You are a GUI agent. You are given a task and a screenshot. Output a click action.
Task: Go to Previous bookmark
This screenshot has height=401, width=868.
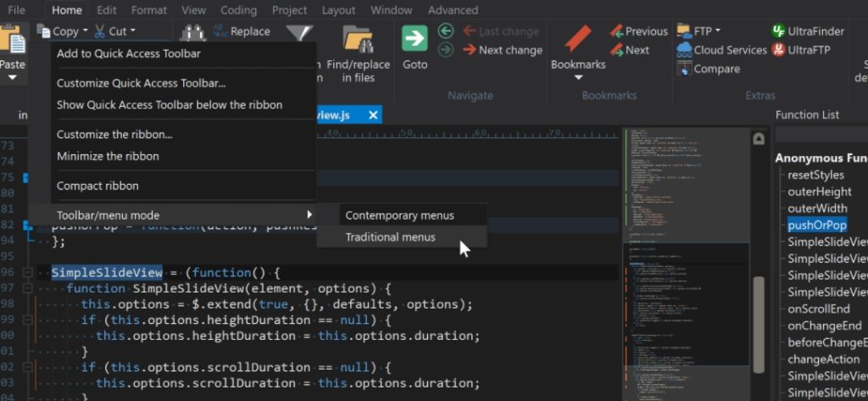[638, 31]
